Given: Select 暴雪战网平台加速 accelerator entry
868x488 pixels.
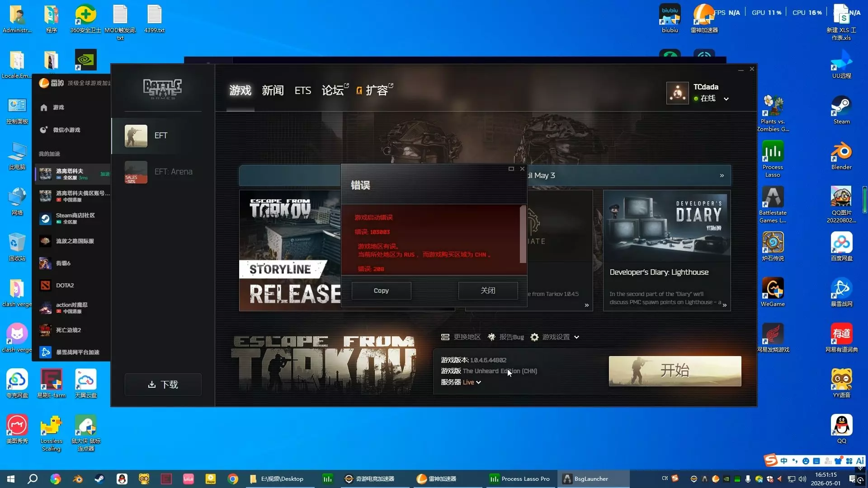Looking at the screenshot, I should tap(73, 352).
